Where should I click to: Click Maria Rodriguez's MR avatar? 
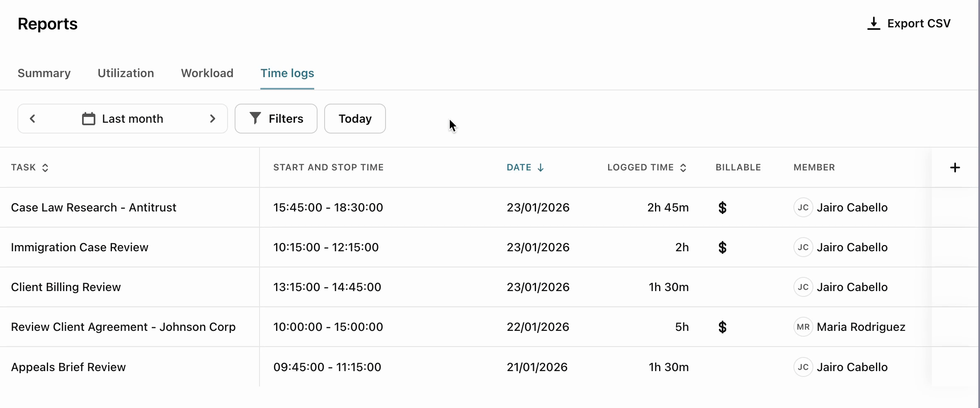pyautogui.click(x=803, y=327)
